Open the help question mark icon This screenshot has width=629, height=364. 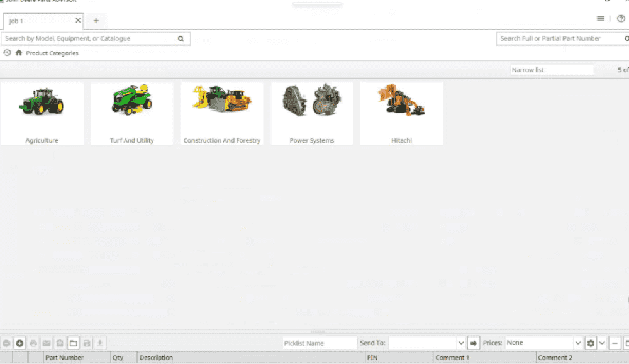621,19
